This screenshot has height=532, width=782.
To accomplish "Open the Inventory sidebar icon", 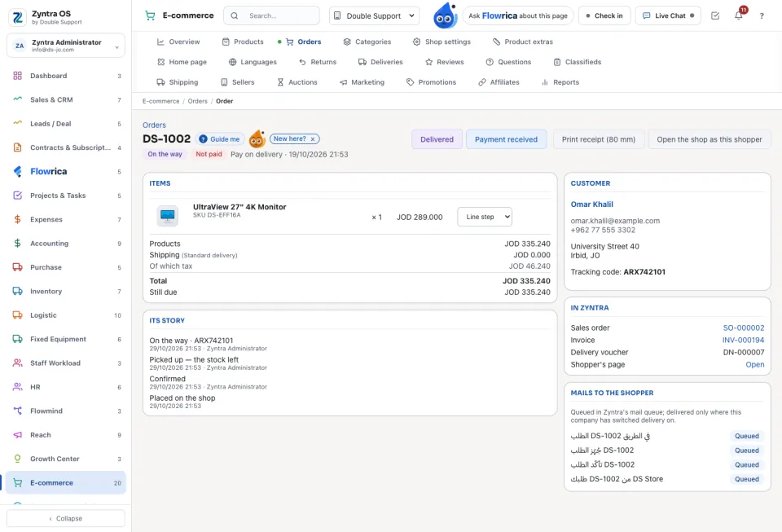I will point(17,291).
